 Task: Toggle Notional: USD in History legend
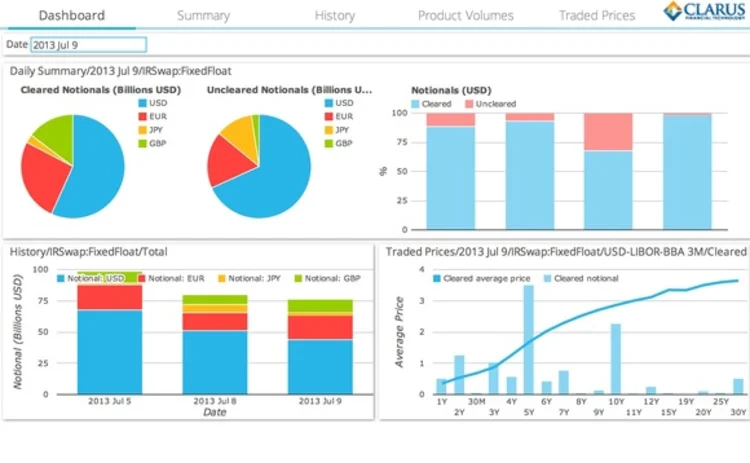coord(91,278)
